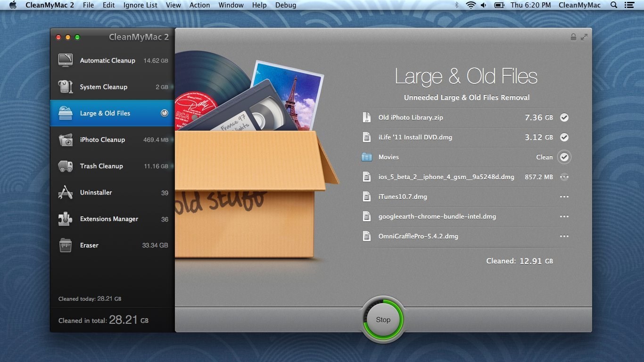This screenshot has height=362, width=644.
Task: Click pending dots for OmniGrafflePro row
Action: [x=564, y=236]
